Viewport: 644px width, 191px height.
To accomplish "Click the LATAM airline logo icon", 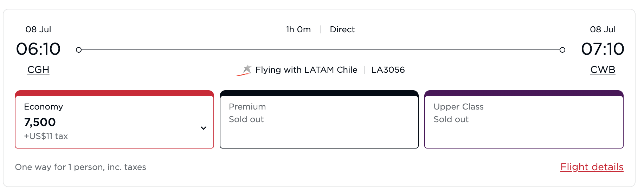I will (x=245, y=70).
